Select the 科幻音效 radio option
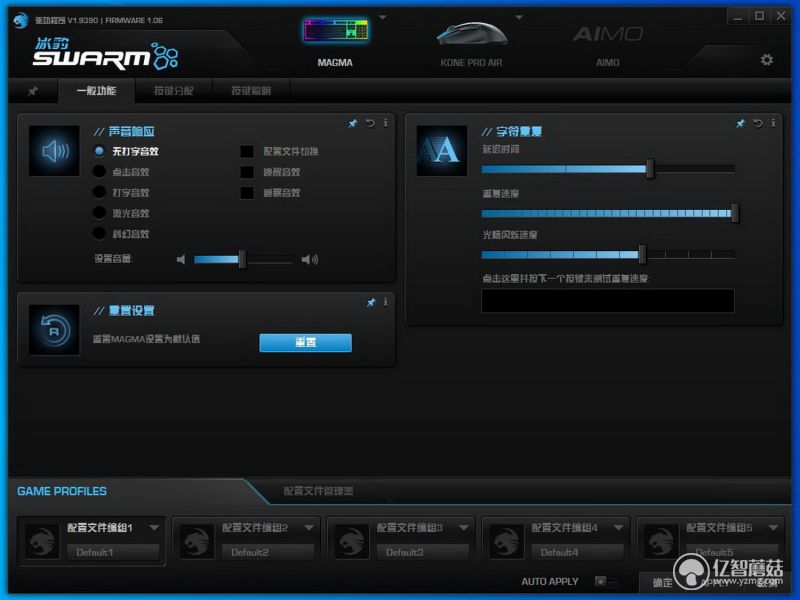The width and height of the screenshot is (800, 600). (99, 234)
